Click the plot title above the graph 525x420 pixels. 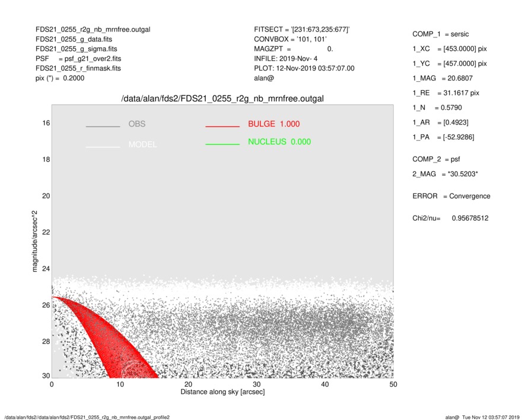tap(222, 98)
